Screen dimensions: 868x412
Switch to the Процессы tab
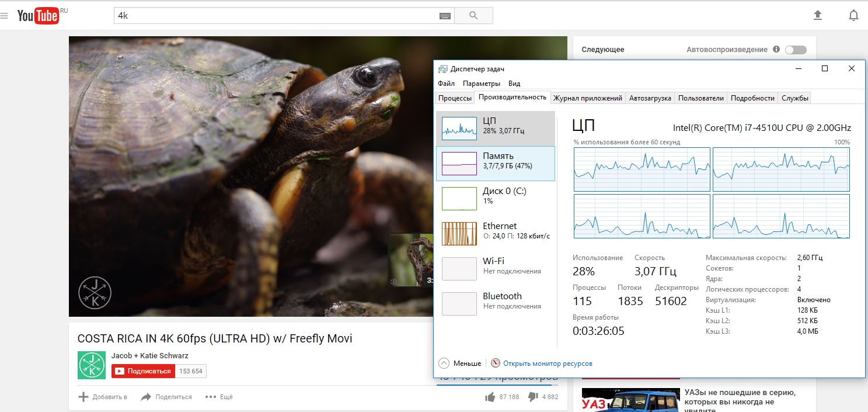point(455,98)
